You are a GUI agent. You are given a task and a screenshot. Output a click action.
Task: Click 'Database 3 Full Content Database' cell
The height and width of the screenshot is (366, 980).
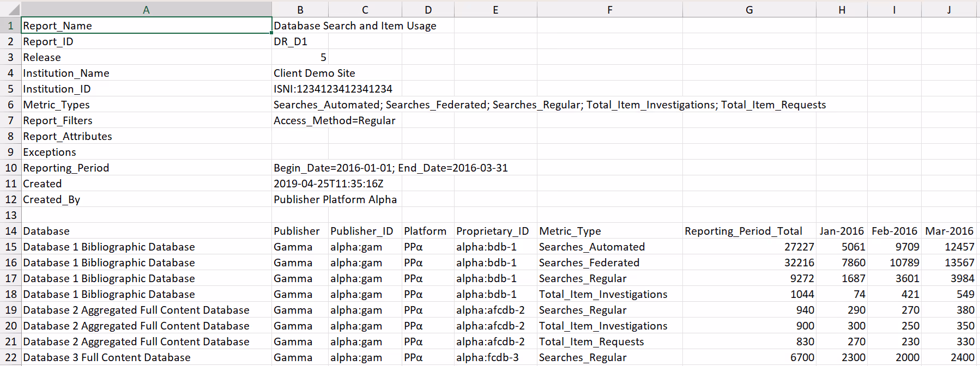coord(146,357)
